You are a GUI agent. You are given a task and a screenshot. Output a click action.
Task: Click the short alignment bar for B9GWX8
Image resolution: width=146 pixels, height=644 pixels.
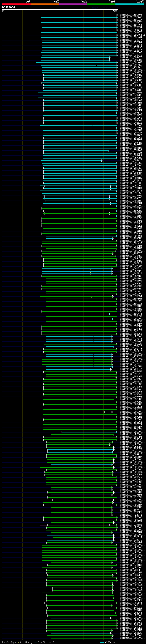point(75,58)
